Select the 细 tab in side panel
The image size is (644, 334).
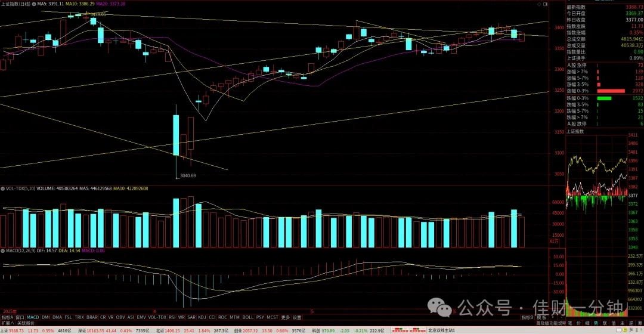coord(587,323)
